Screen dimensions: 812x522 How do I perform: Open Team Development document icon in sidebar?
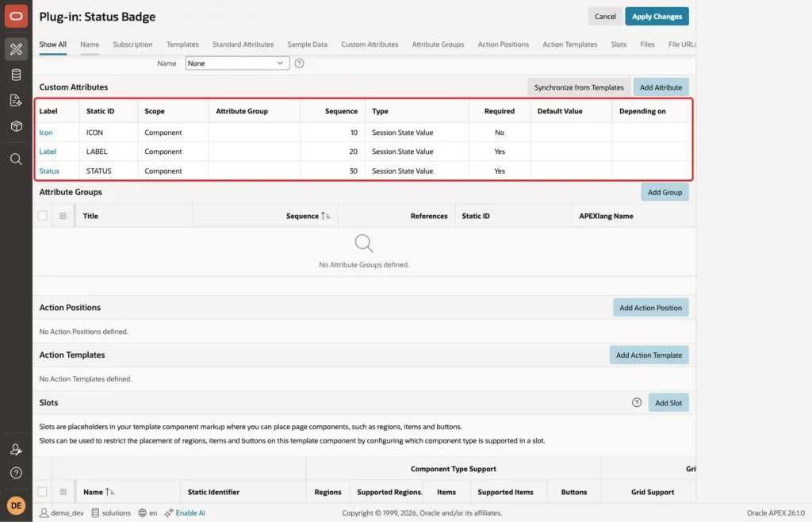tap(16, 101)
